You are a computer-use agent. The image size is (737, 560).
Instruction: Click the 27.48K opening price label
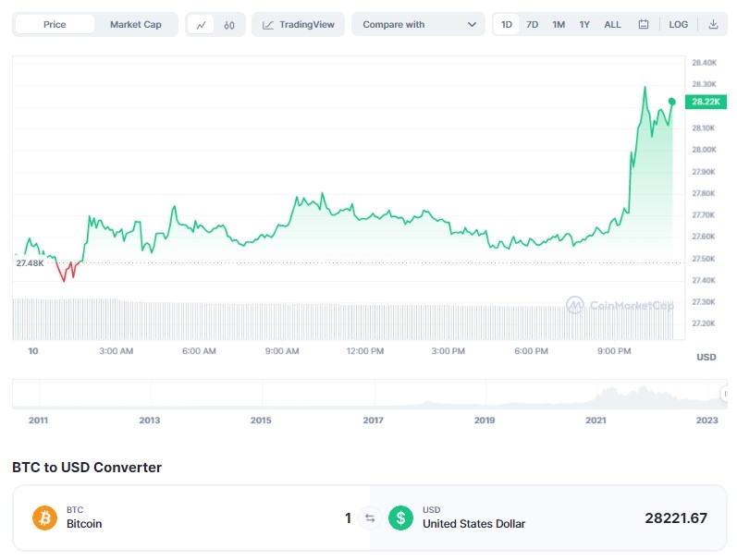[x=30, y=263]
